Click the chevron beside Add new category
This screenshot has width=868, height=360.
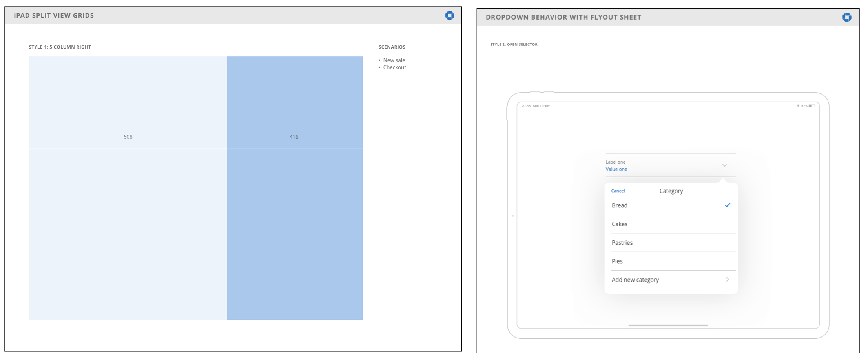click(x=727, y=280)
